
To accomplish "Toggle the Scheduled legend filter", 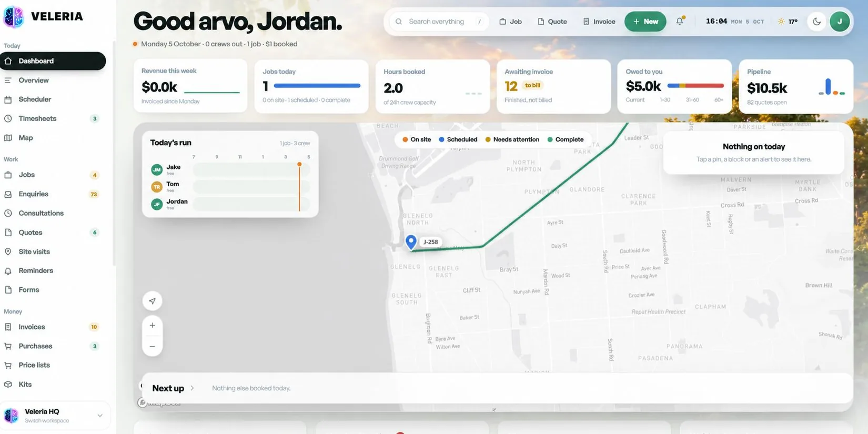I will pos(458,139).
